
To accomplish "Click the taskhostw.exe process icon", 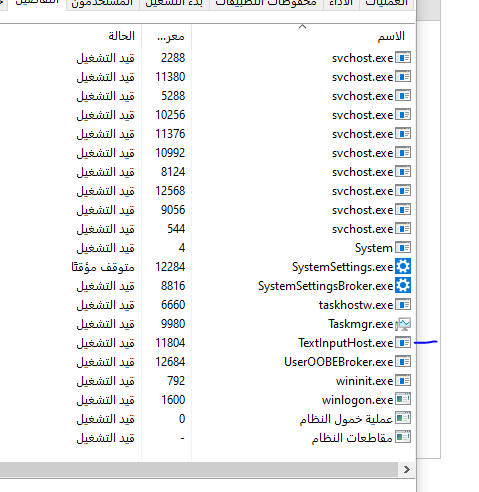I will (403, 305).
